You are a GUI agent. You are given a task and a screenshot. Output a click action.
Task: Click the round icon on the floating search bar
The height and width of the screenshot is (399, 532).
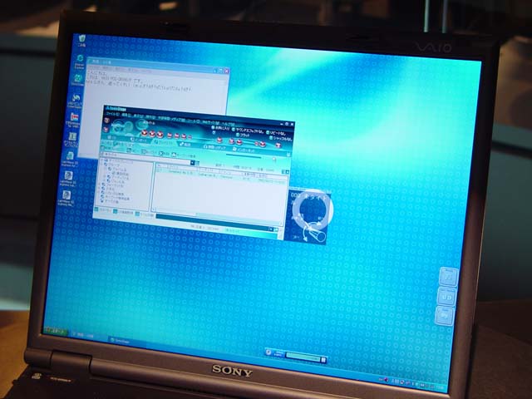click(268, 352)
